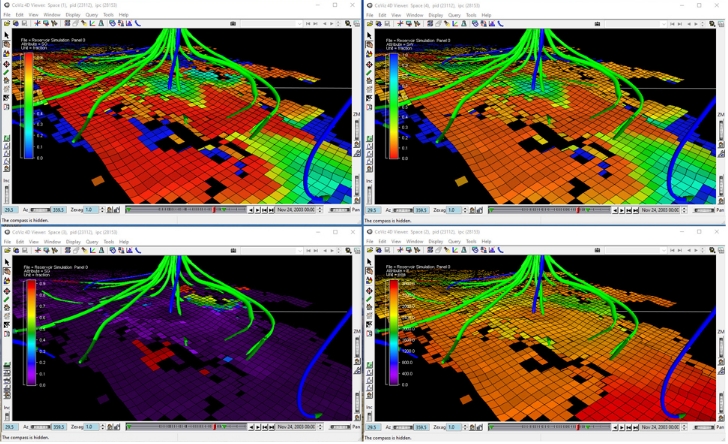
Task: Click open-folder icon in Space (2) toolbar
Action: (370, 250)
